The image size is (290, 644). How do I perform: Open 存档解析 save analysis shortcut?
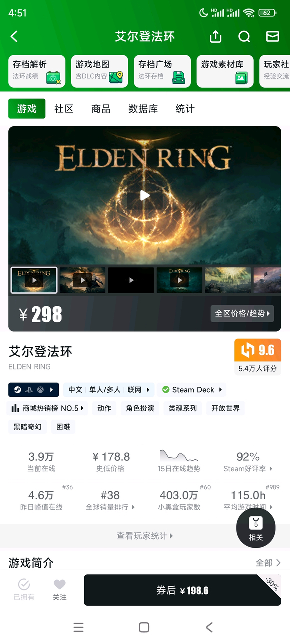[x=37, y=71]
